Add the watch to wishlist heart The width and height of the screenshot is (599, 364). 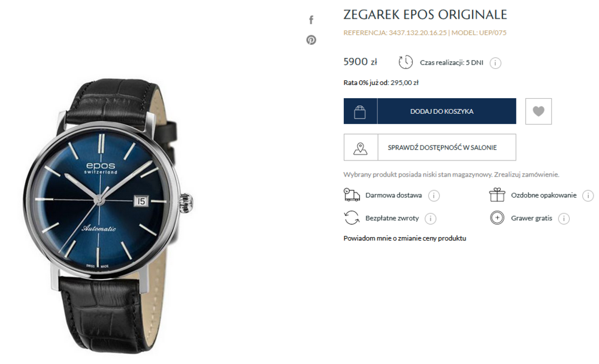539,111
